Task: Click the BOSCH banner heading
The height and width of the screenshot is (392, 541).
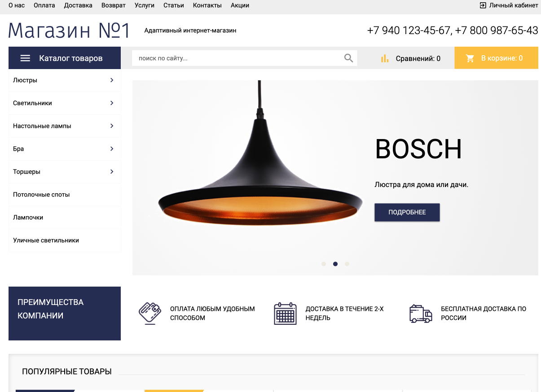Action: (x=418, y=149)
